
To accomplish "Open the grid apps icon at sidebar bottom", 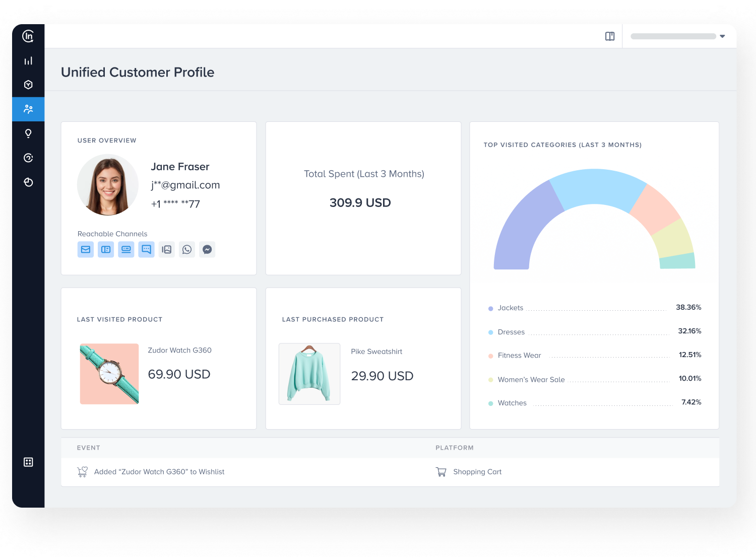I will pos(28,462).
